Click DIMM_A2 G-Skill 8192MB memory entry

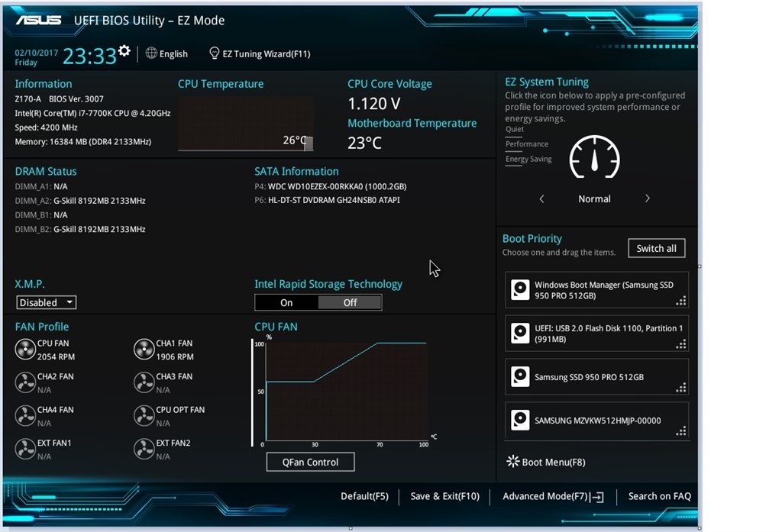[80, 201]
